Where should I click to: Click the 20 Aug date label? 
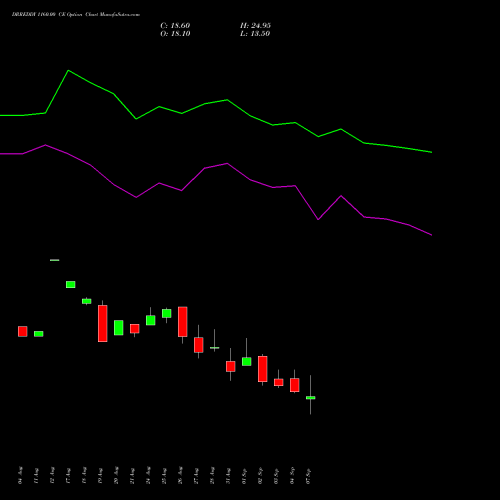(x=116, y=476)
